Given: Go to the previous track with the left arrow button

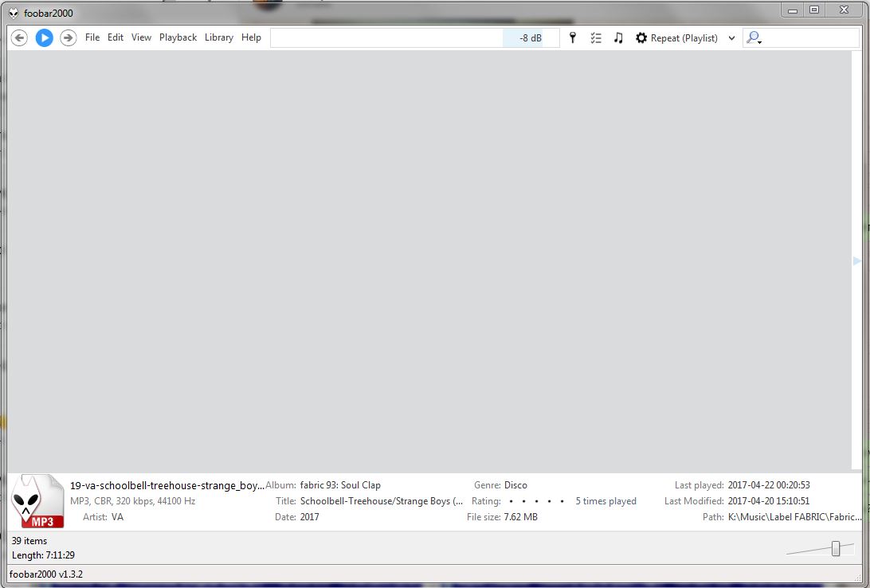Looking at the screenshot, I should (x=19, y=37).
